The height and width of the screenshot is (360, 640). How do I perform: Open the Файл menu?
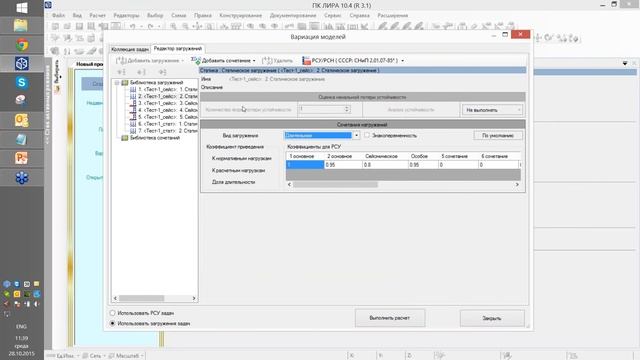58,15
